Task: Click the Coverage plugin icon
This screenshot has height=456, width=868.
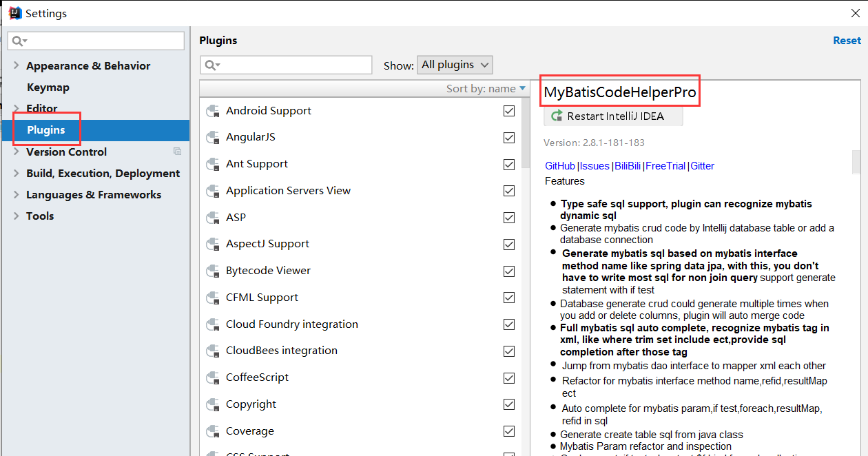Action: 213,431
